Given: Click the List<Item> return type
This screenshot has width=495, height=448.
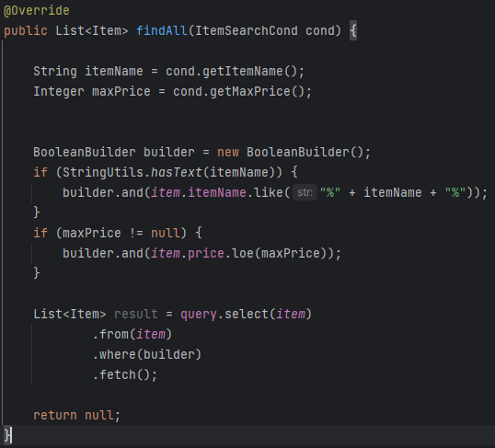Looking at the screenshot, I should pyautogui.click(x=92, y=31).
